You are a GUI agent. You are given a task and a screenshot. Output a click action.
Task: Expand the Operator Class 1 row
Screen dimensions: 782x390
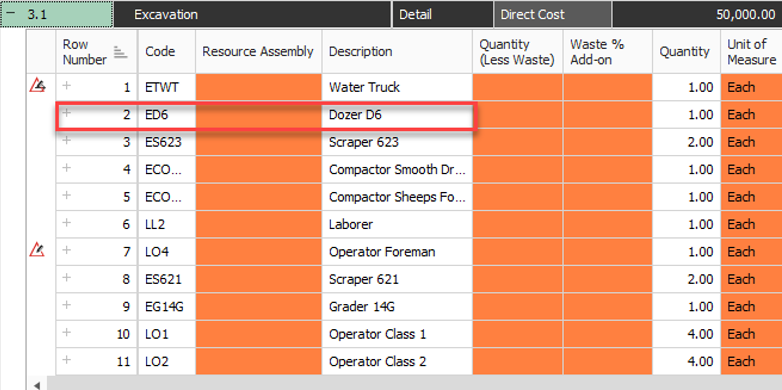coord(66,333)
